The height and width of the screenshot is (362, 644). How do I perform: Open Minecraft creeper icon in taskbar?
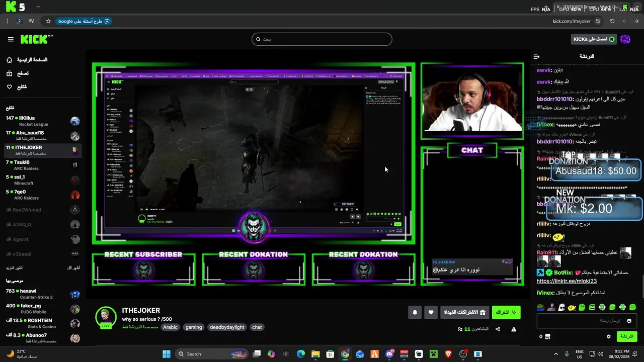point(434,354)
